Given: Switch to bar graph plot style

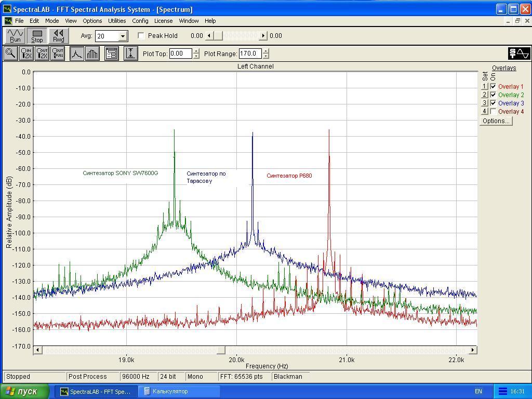Looking at the screenshot, I should (92, 54).
